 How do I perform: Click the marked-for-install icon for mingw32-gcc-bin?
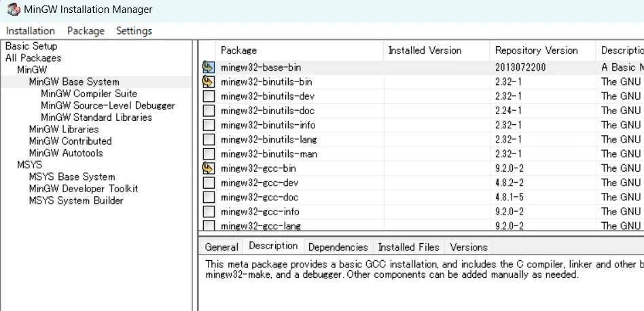point(209,168)
